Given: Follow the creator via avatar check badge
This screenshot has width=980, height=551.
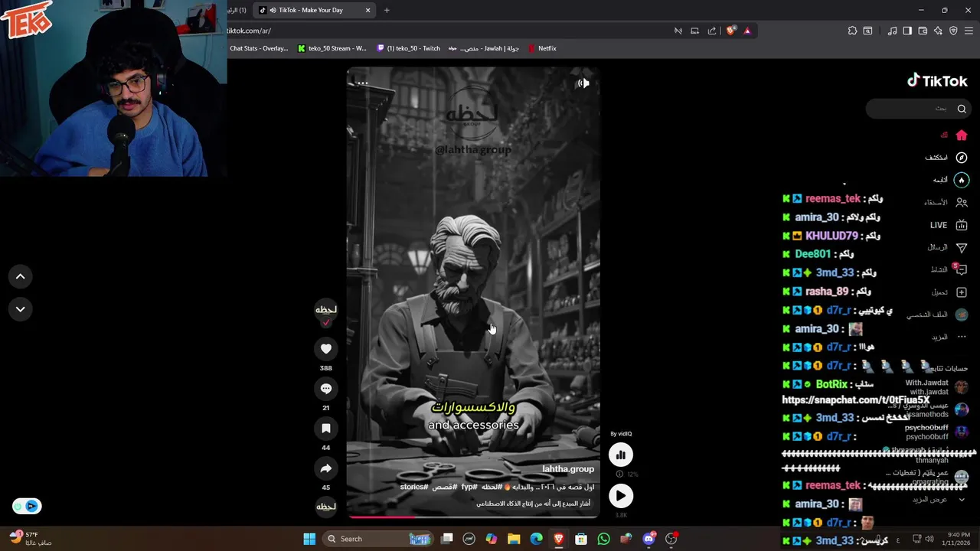Looking at the screenshot, I should 326,323.
